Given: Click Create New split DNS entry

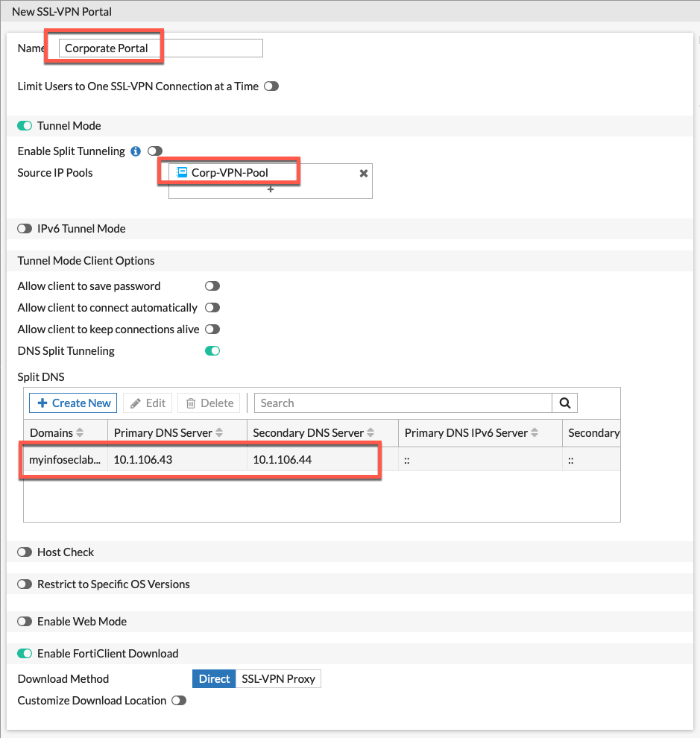Looking at the screenshot, I should [x=73, y=403].
